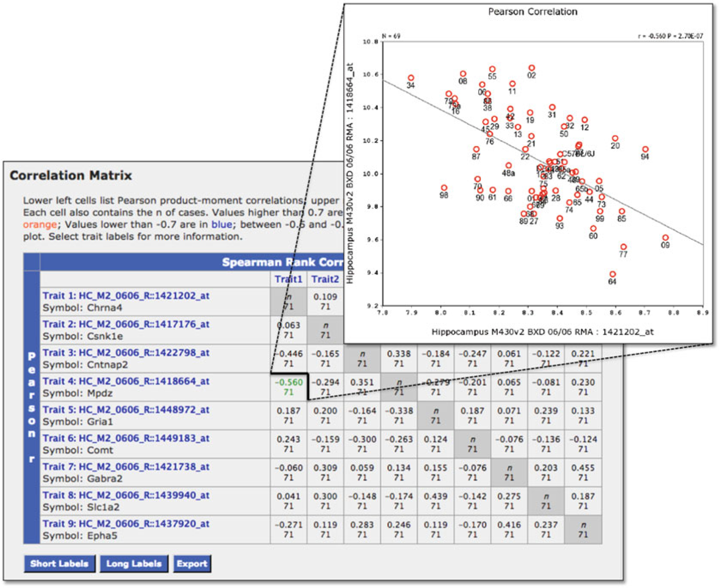Click scatter plot point labeled 77

(x=624, y=247)
